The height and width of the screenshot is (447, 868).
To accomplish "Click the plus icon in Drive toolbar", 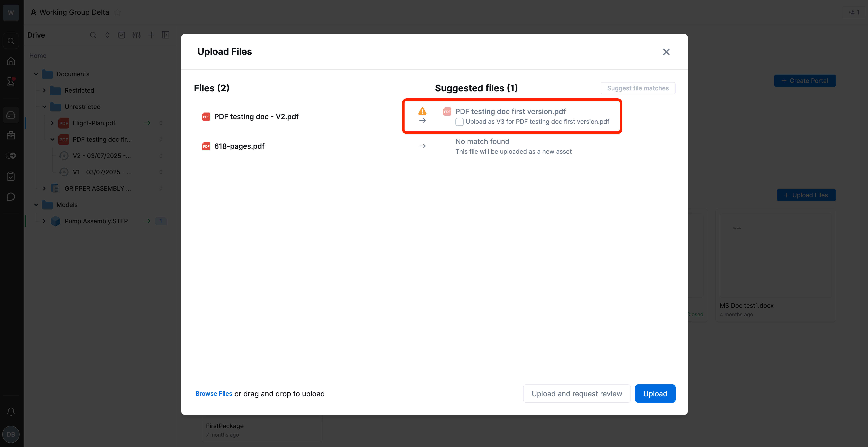I will click(x=151, y=35).
